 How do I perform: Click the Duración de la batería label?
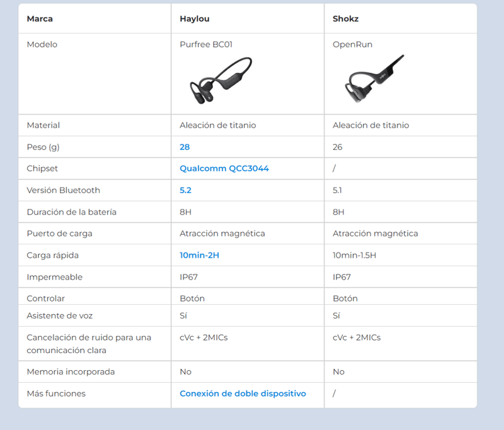(x=72, y=212)
